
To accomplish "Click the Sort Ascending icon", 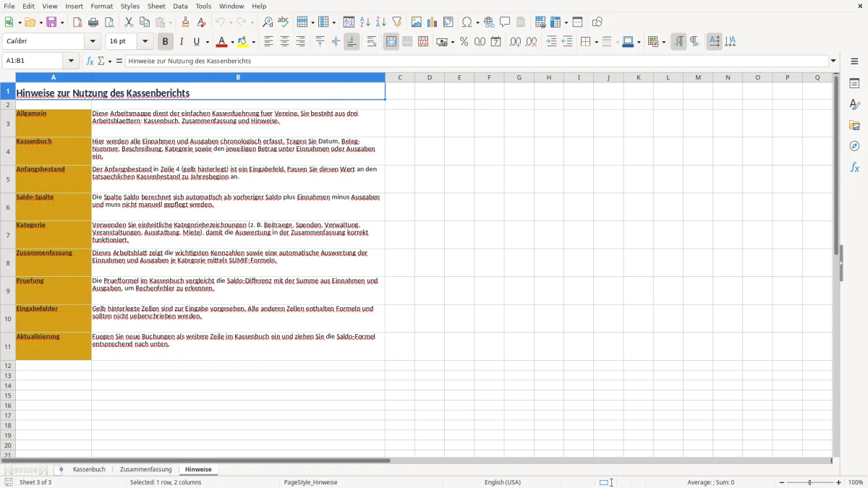I will point(365,22).
